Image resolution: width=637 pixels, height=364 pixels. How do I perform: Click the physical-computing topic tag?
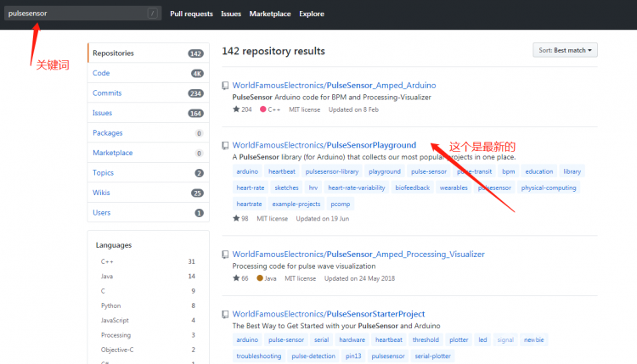(549, 188)
